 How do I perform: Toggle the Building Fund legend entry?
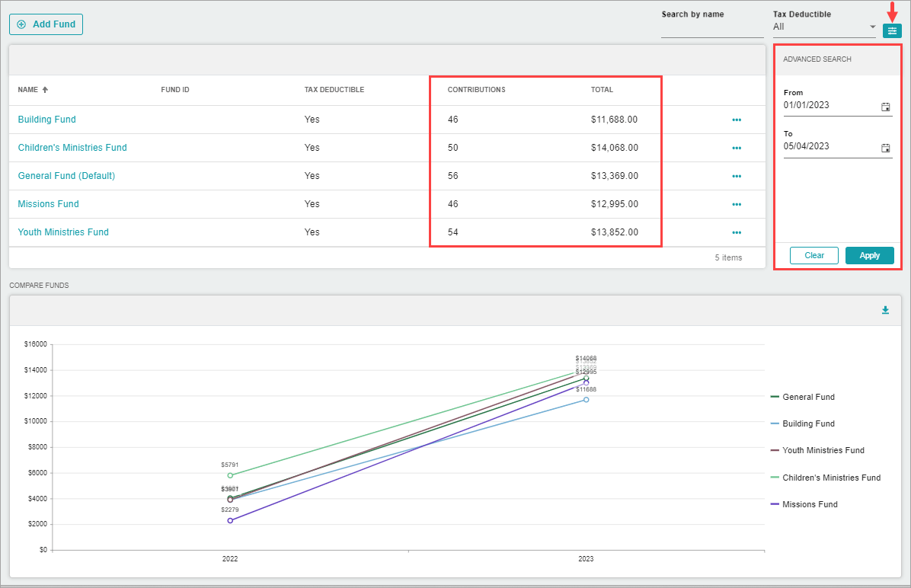pyautogui.click(x=802, y=423)
